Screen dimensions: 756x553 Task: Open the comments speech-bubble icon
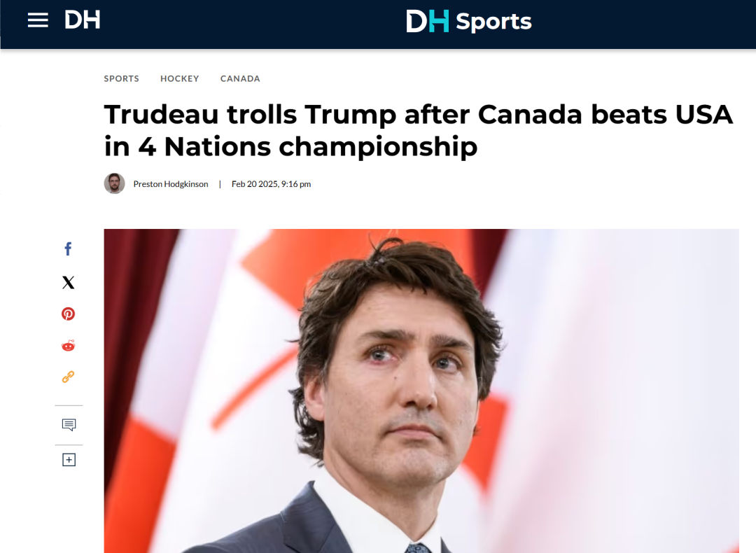(69, 425)
